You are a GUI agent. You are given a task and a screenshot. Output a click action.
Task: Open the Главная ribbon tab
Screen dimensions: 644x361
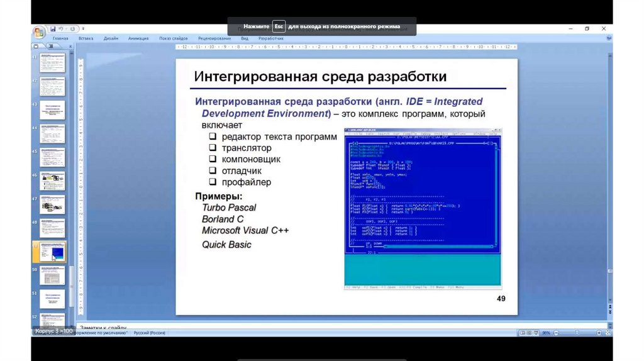coord(60,38)
